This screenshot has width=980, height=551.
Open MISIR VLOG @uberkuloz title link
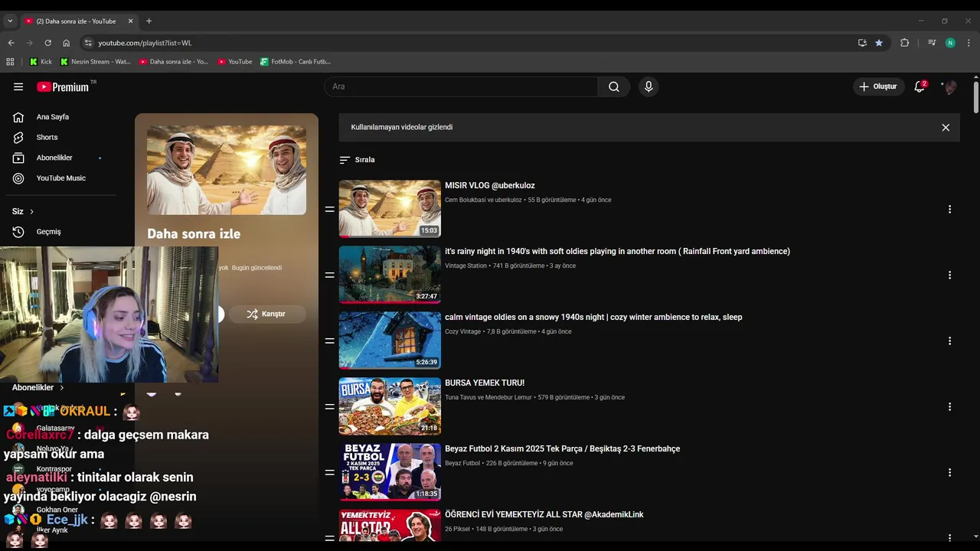(490, 185)
